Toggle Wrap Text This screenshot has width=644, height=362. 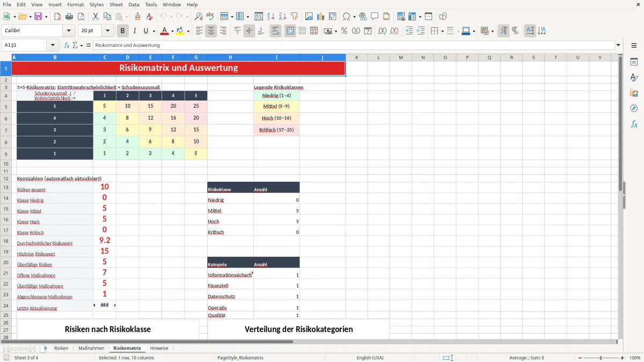point(276,31)
